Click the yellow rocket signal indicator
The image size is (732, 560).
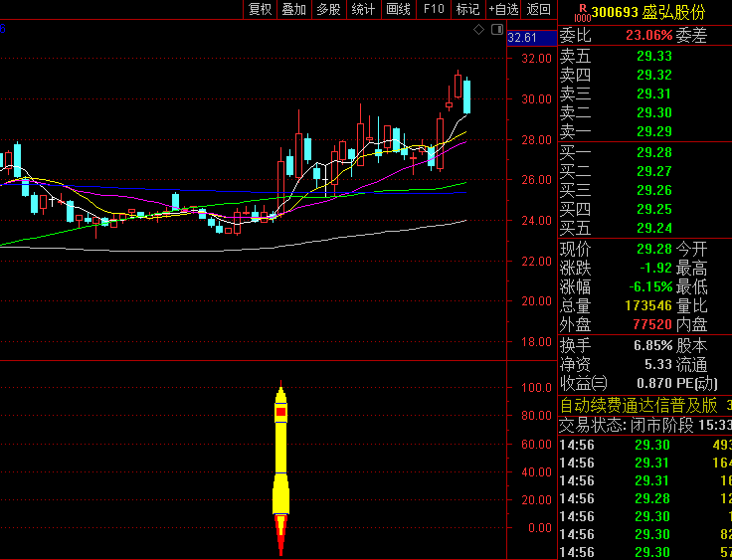click(x=280, y=467)
